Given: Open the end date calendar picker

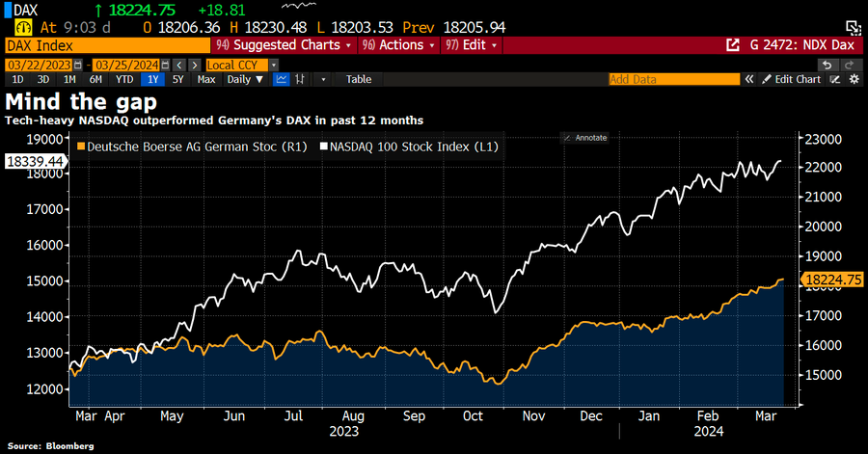Looking at the screenshot, I should tap(166, 66).
